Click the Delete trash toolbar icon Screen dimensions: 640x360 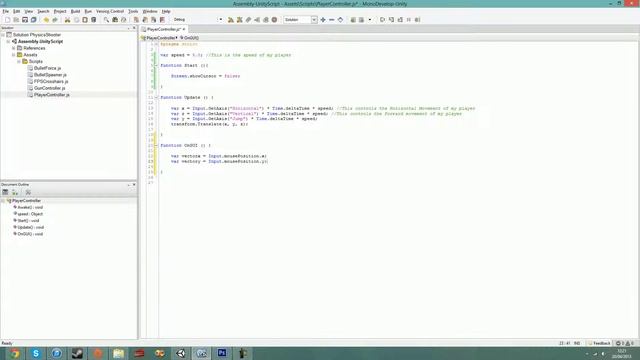point(93,20)
